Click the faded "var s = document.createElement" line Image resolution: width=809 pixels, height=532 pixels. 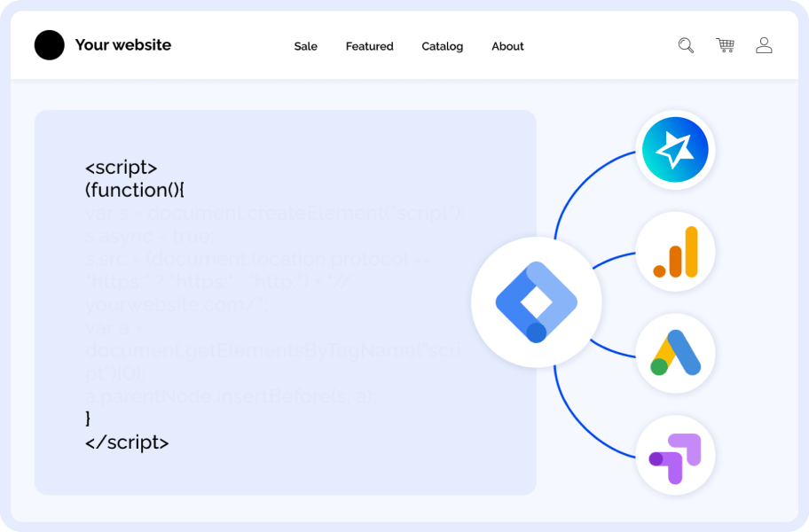click(273, 214)
